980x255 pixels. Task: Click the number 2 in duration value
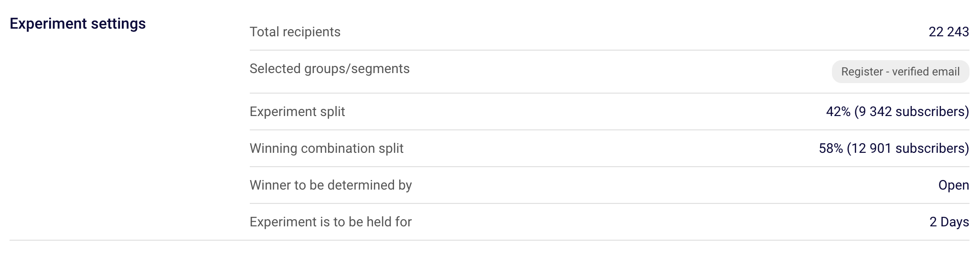click(x=933, y=222)
